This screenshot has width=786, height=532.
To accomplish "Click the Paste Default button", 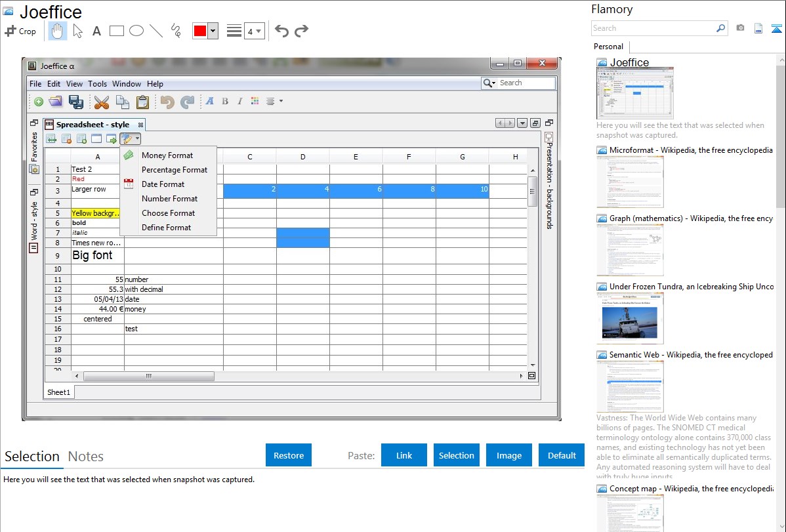I will [562, 455].
